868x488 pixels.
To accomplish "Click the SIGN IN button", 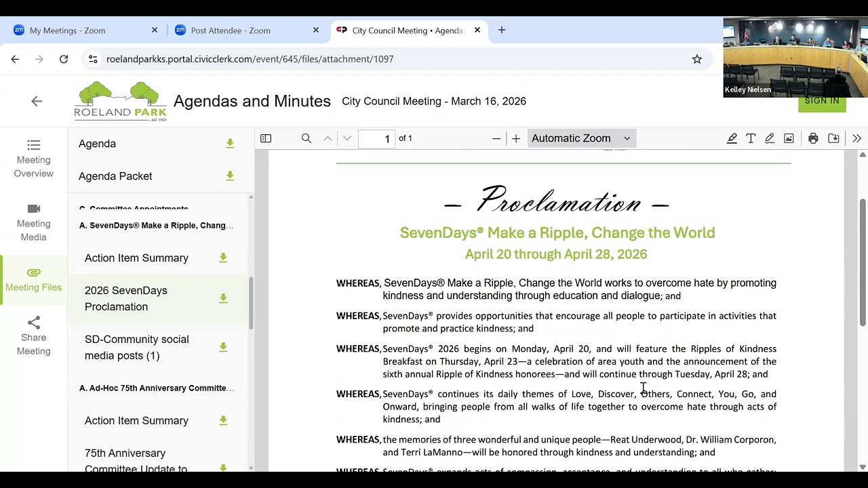I will pyautogui.click(x=822, y=101).
